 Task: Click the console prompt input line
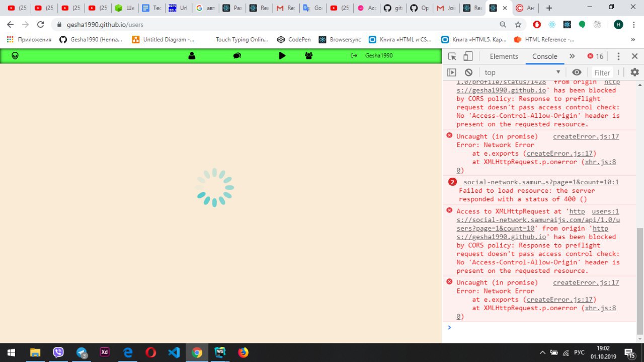tap(539, 327)
